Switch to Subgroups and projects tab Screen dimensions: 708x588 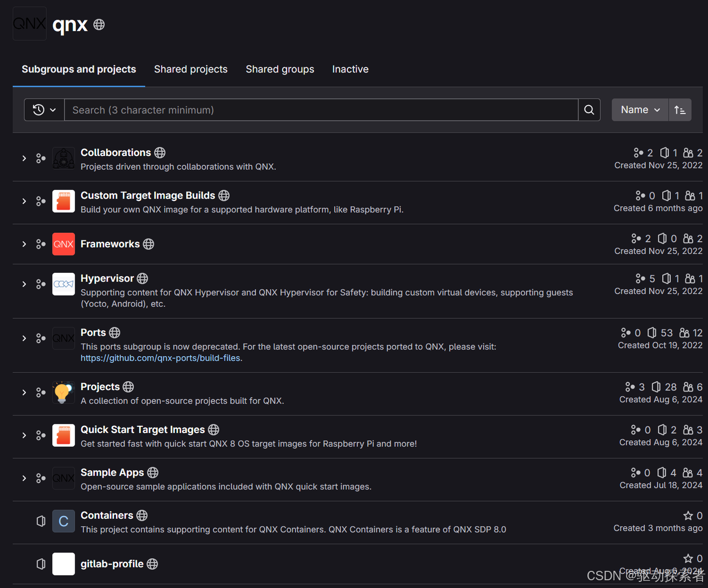79,69
